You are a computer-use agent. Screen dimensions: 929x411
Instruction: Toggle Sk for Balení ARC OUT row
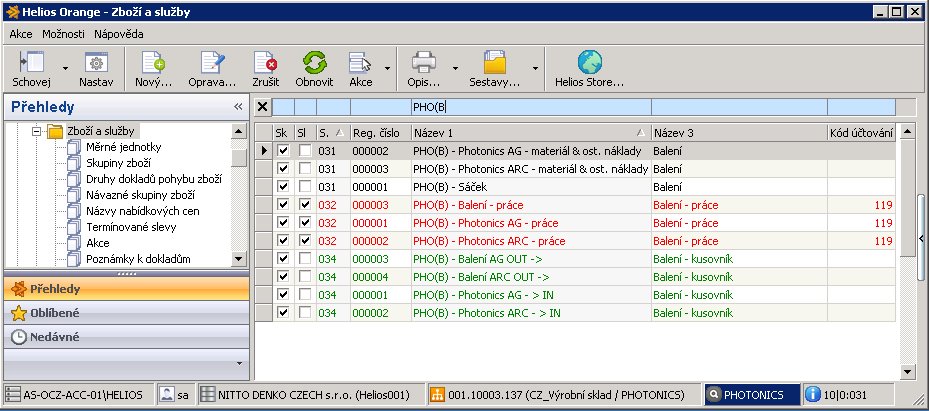[283, 277]
